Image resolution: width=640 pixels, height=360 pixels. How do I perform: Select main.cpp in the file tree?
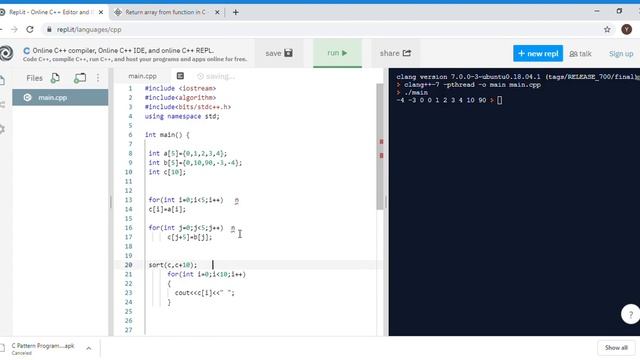pos(60,98)
